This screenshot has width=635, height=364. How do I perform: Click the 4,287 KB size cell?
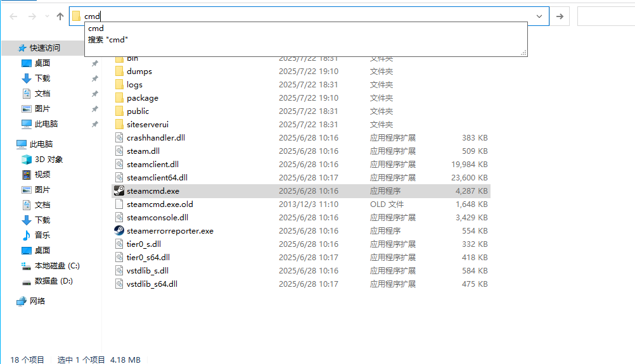tap(471, 191)
